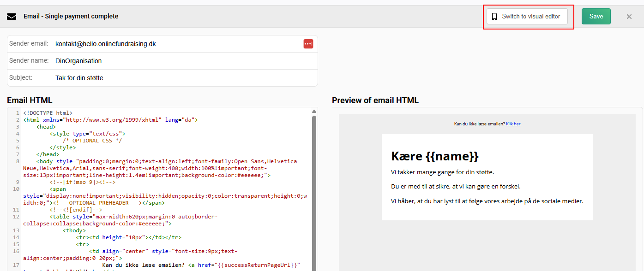Click the '</head>' code line
The image size is (644, 271).
[48, 154]
